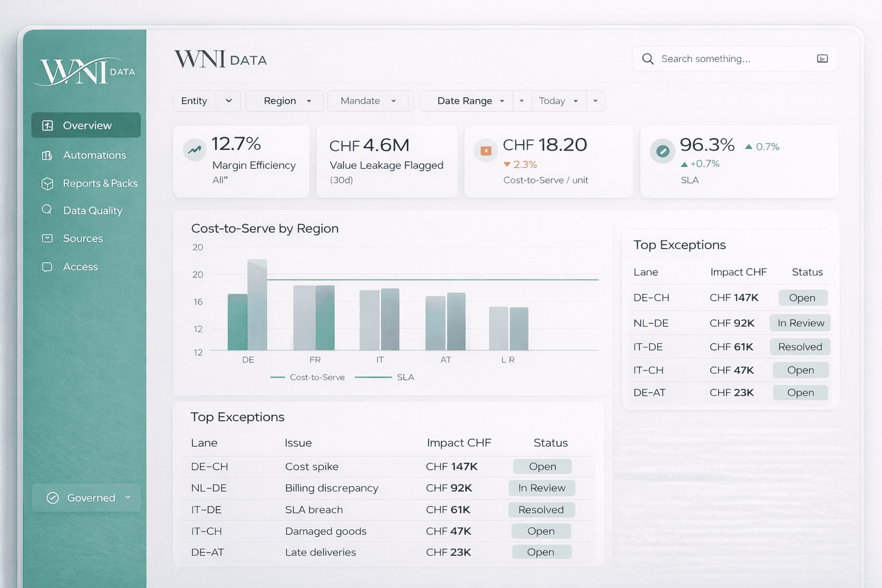The image size is (882, 588).
Task: Click the Cost-to-Serve legend label
Action: [x=318, y=377]
